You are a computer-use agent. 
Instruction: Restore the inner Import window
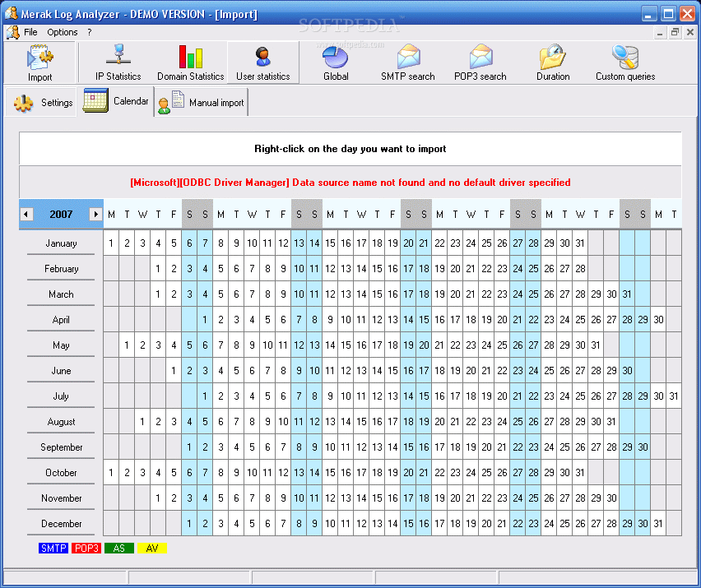(675, 32)
